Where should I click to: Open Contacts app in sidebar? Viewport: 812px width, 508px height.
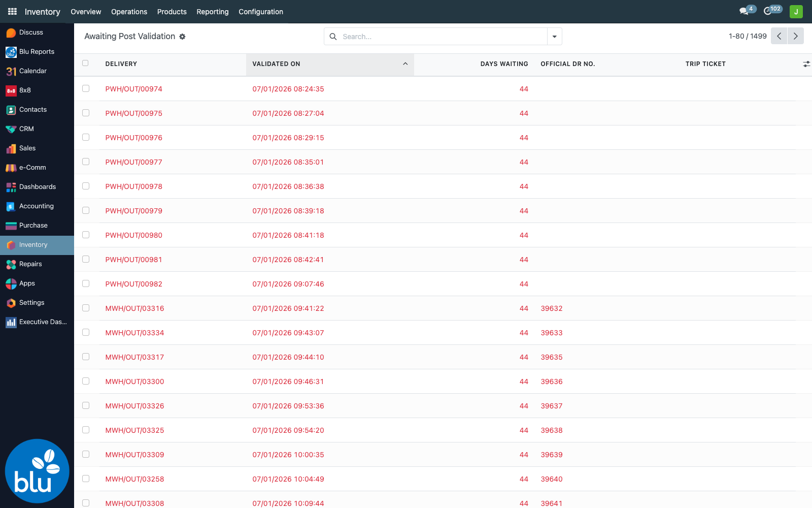37,110
